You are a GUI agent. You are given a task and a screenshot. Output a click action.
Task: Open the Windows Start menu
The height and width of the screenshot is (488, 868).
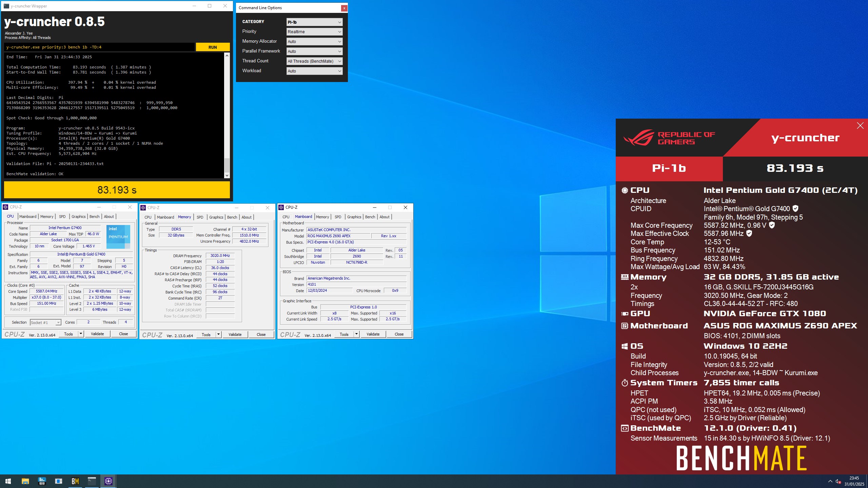click(x=8, y=481)
